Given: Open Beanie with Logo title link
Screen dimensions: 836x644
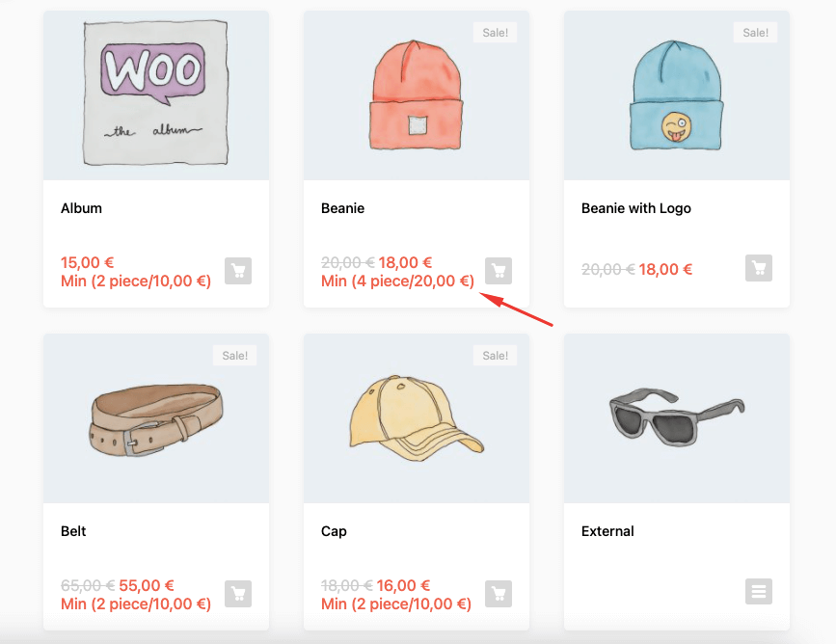Looking at the screenshot, I should click(635, 208).
